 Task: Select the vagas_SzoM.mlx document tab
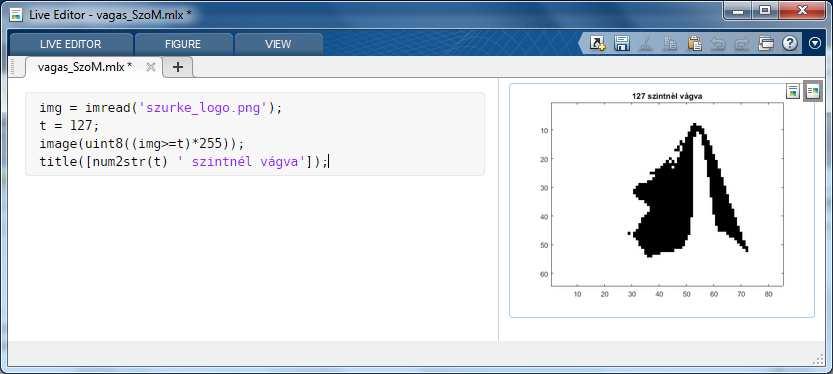click(85, 67)
